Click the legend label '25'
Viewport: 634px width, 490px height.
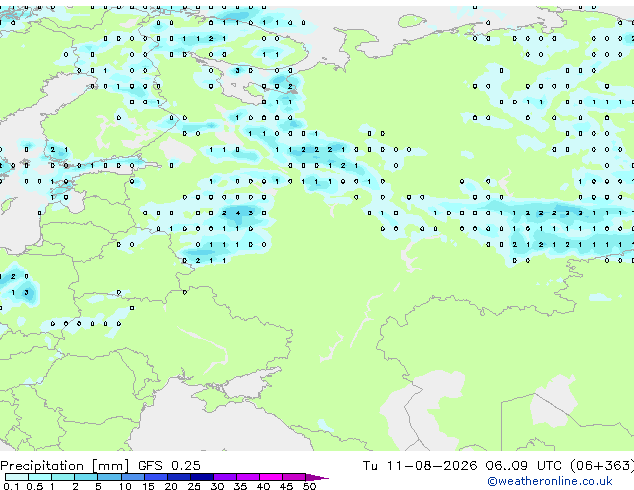(x=194, y=486)
